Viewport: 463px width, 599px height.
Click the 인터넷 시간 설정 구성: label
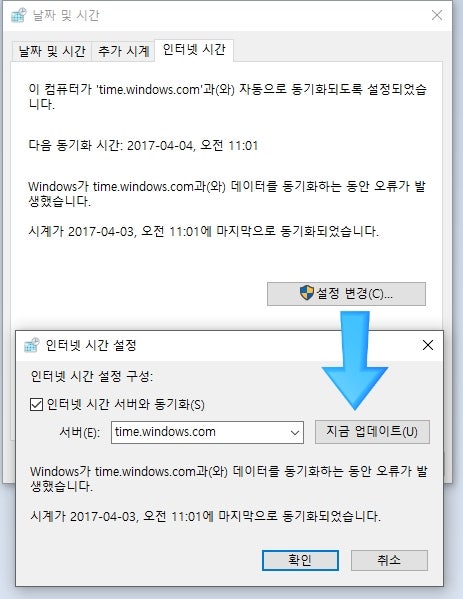coord(92,377)
